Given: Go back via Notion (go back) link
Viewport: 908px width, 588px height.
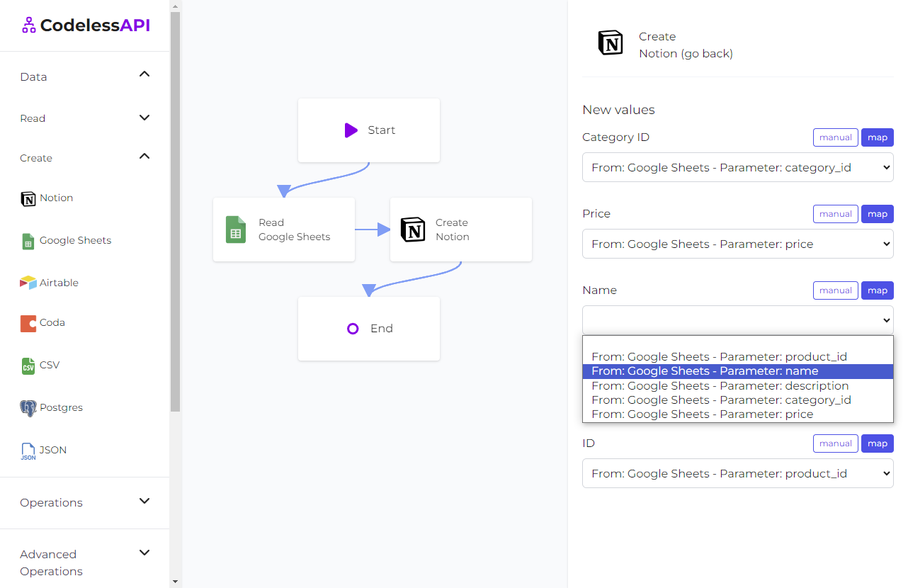Looking at the screenshot, I should [686, 54].
